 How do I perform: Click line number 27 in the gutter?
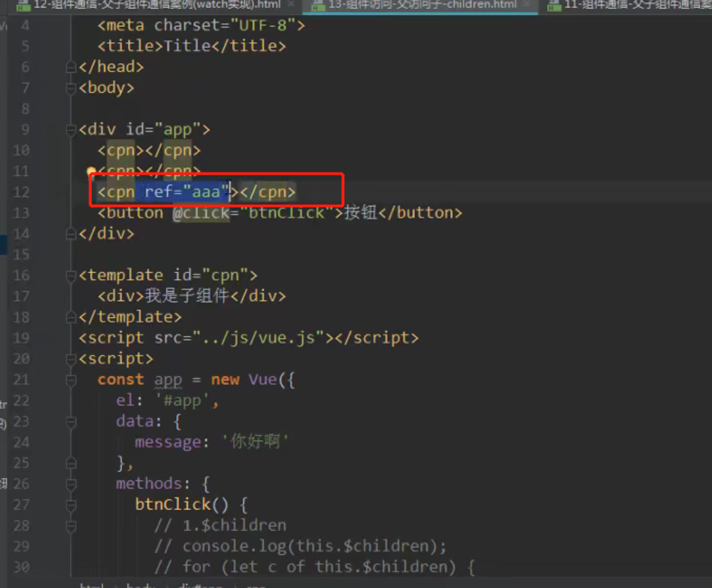pyautogui.click(x=21, y=505)
